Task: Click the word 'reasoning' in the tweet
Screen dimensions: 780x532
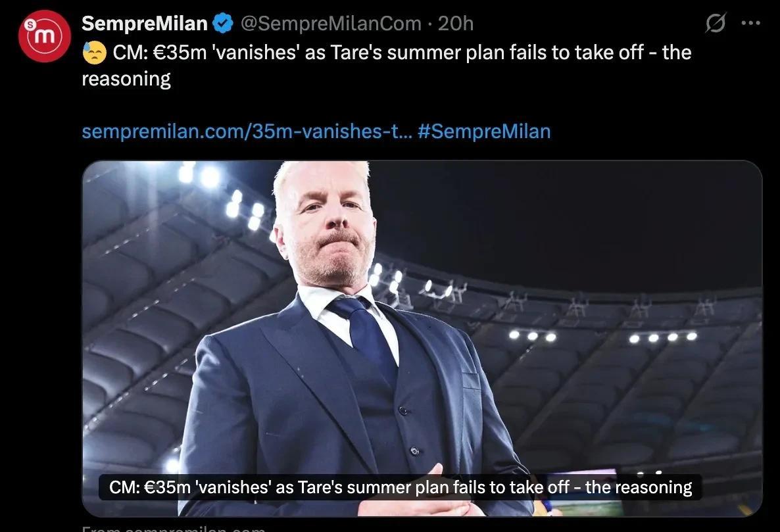Action: (126, 78)
